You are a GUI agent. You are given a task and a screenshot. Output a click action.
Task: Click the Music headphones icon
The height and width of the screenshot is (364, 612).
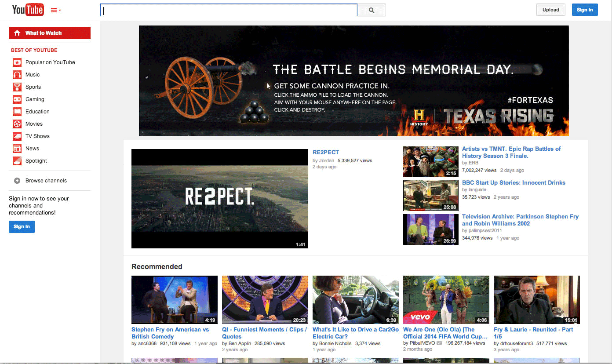[17, 75]
